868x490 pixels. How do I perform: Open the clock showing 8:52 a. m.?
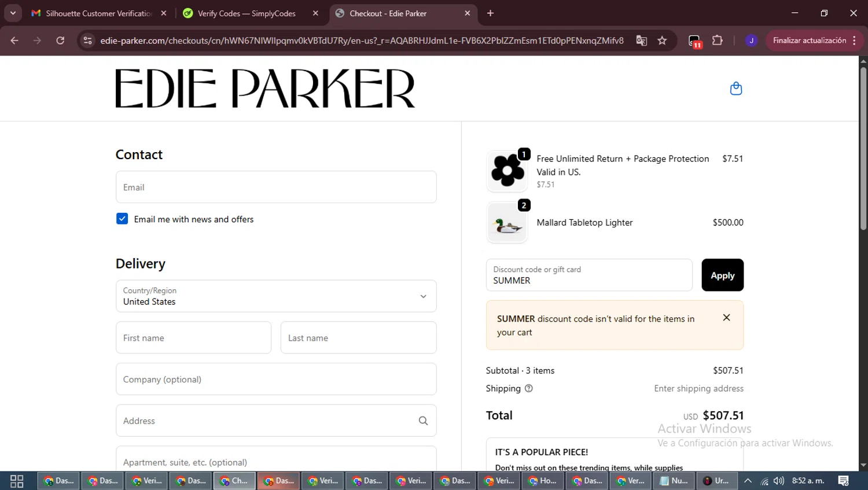pos(808,481)
